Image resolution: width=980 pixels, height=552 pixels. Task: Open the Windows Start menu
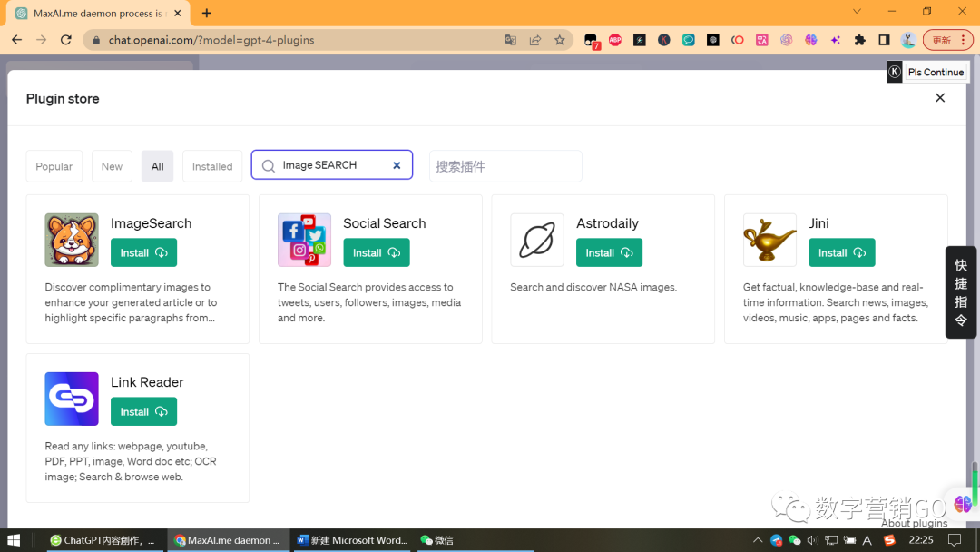pyautogui.click(x=14, y=540)
